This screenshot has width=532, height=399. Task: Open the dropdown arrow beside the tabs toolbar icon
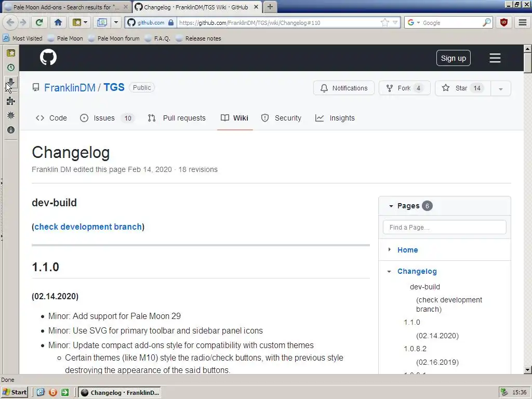tap(116, 23)
